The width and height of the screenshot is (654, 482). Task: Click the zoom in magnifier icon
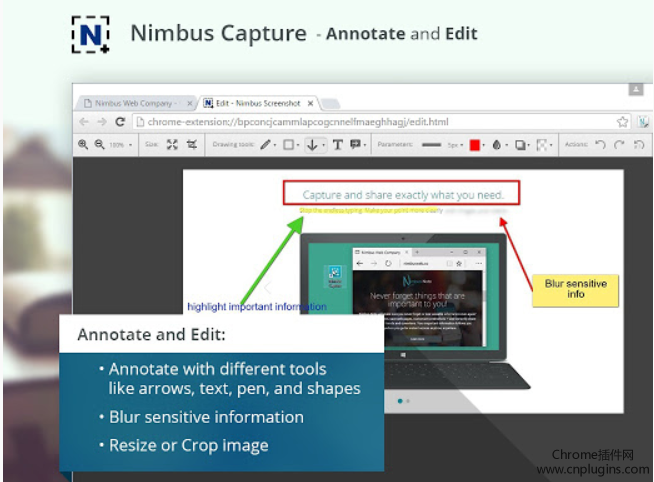click(83, 144)
